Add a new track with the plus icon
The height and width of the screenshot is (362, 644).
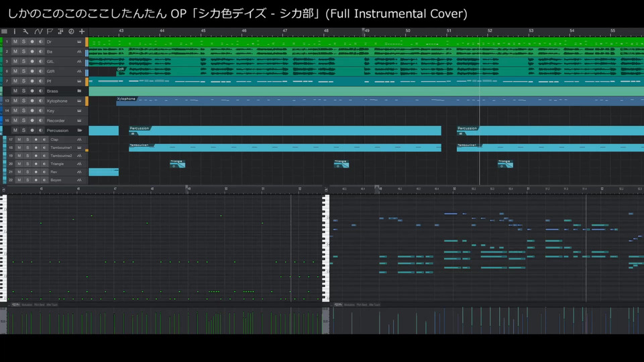[82, 32]
